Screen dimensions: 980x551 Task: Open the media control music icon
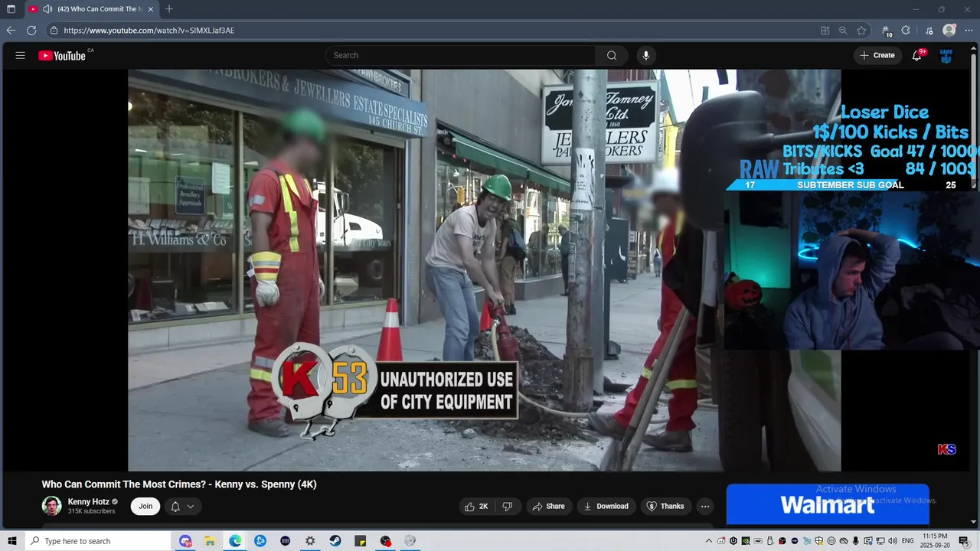(x=929, y=31)
